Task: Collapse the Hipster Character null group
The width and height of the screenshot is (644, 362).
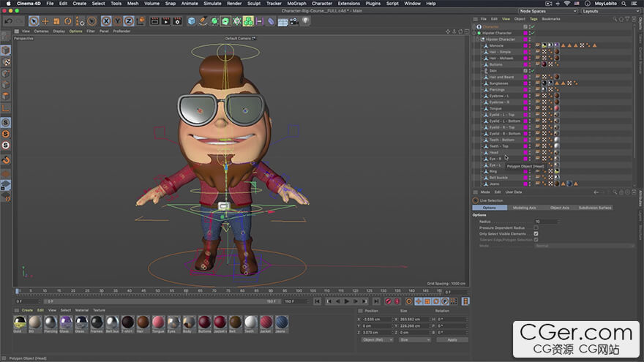Action: click(478, 39)
